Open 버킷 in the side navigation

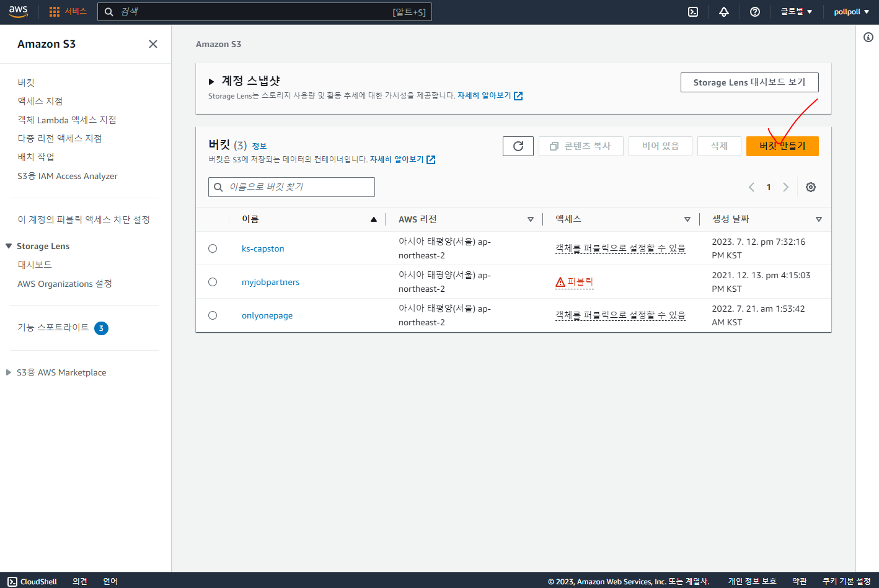[26, 82]
